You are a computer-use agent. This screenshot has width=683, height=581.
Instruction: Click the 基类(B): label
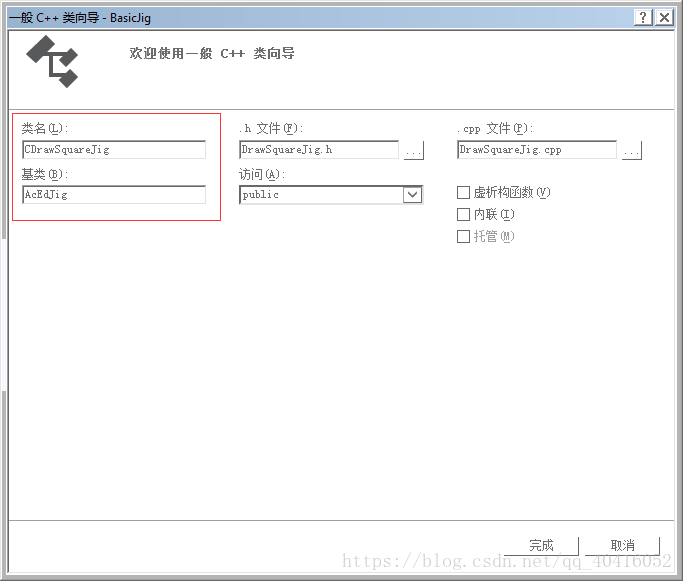[45, 174]
